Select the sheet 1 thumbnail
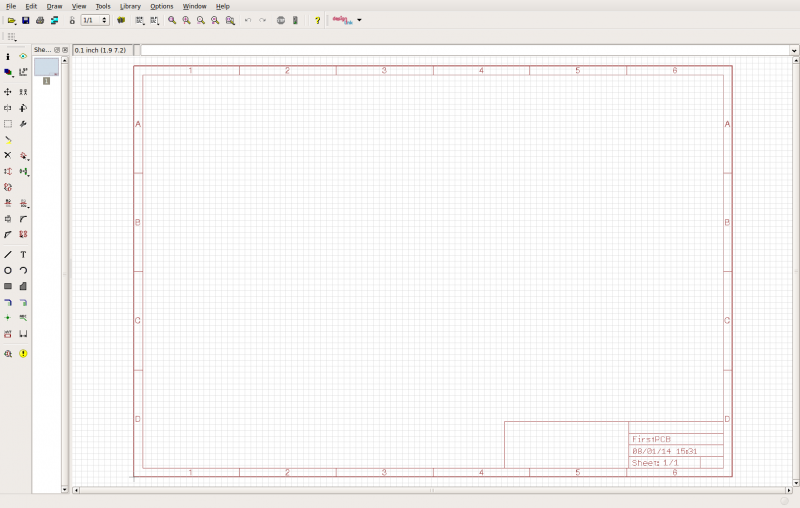Image resolution: width=800 pixels, height=508 pixels. (x=46, y=67)
